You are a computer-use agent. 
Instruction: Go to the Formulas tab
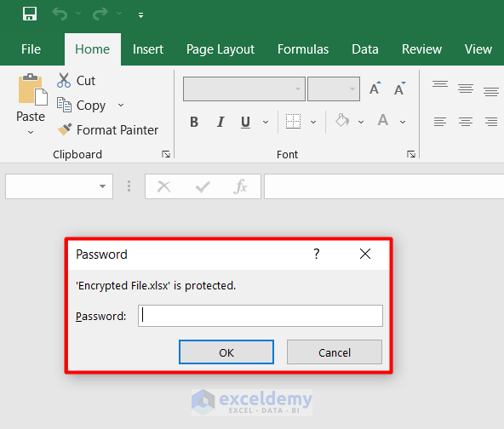[x=303, y=49]
